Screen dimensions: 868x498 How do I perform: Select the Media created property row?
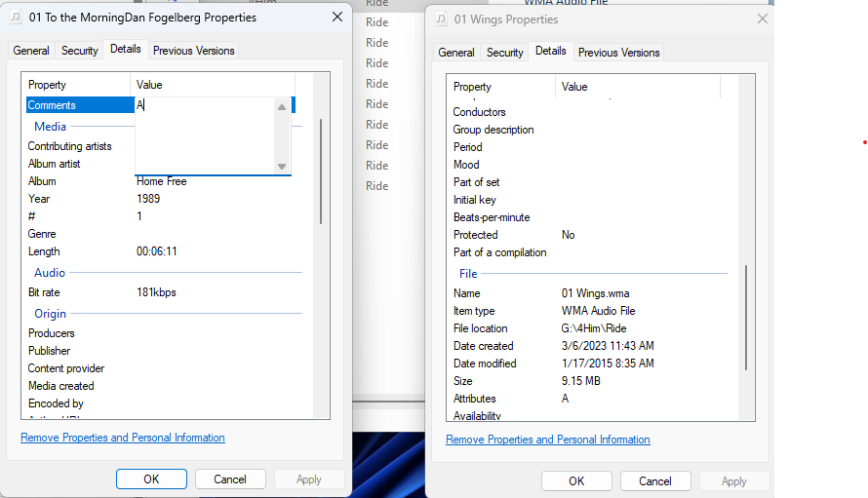(x=61, y=386)
